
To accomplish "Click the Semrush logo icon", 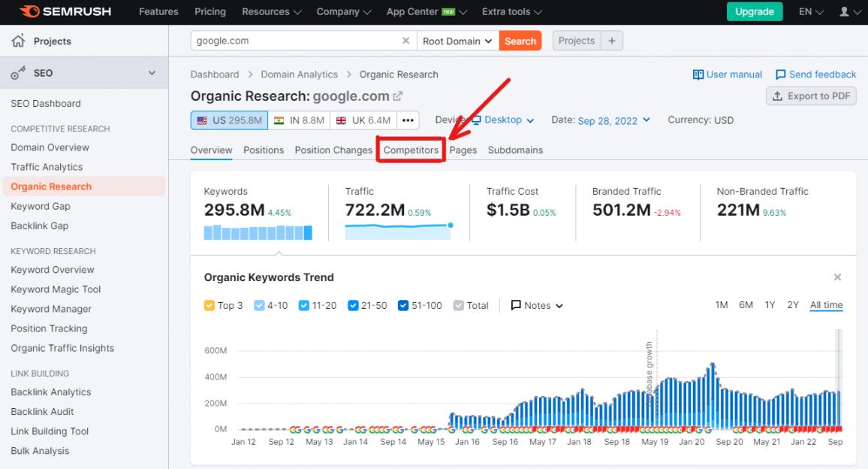I will pyautogui.click(x=30, y=11).
